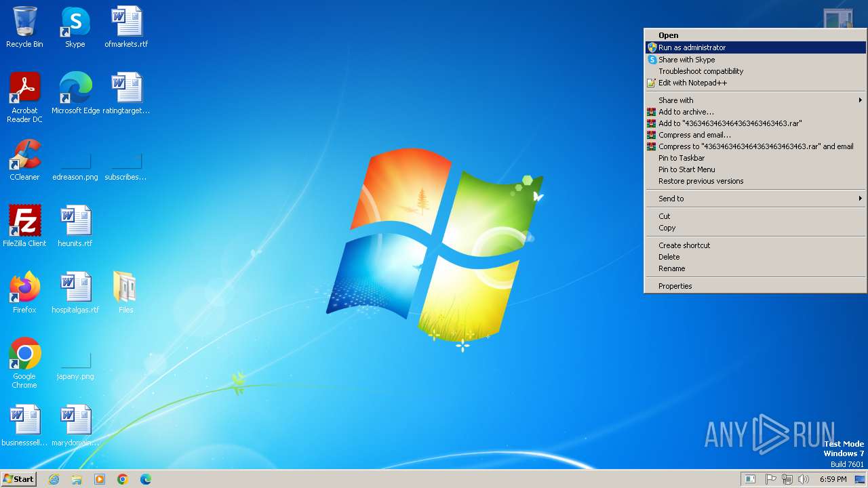Select Pin to Taskbar
Image resolution: width=868 pixels, height=488 pixels.
click(x=755, y=158)
